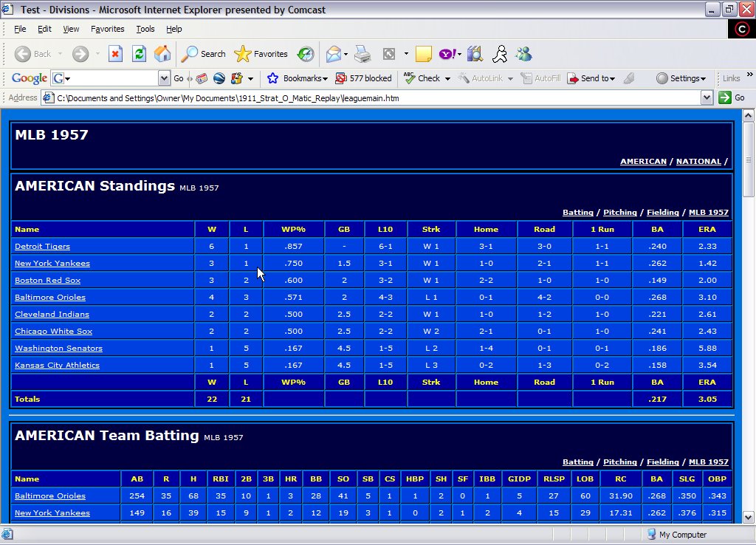Click Google toolbar news icon
Image resolution: width=756 pixels, height=545 pixels.
(x=202, y=78)
